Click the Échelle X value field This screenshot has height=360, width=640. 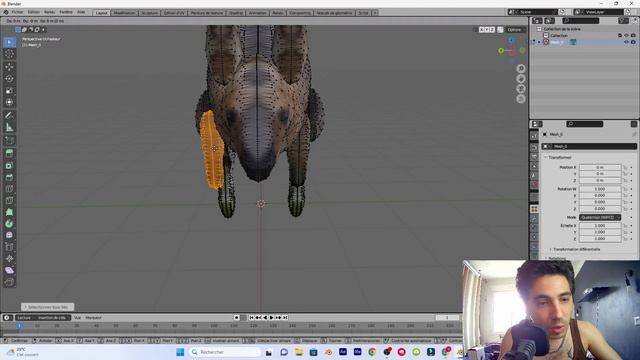click(600, 226)
